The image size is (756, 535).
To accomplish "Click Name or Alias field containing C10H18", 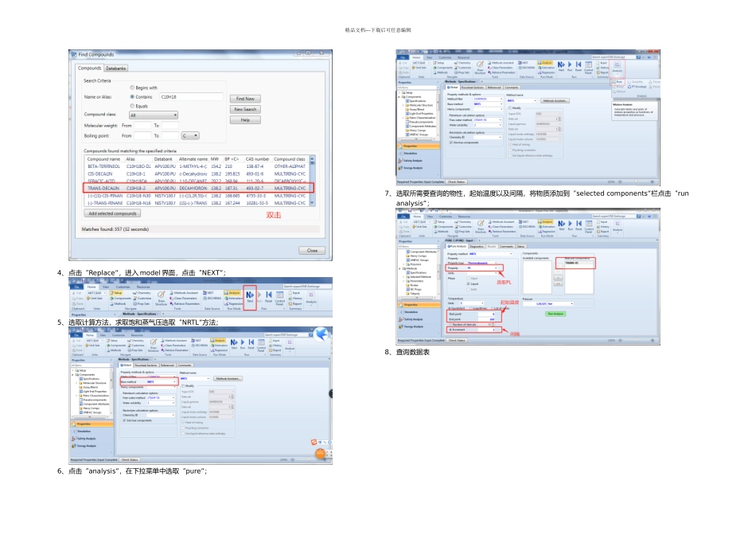I will pyautogui.click(x=192, y=97).
